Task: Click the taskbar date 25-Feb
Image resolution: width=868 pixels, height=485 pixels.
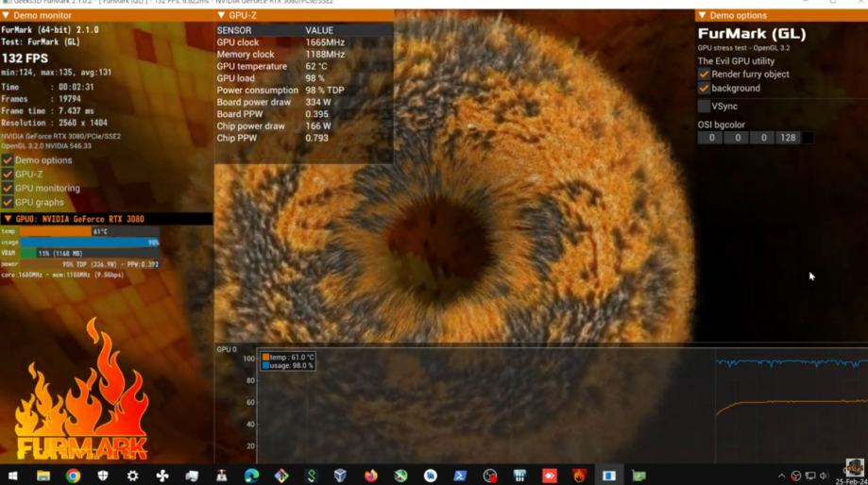Action: (851, 481)
